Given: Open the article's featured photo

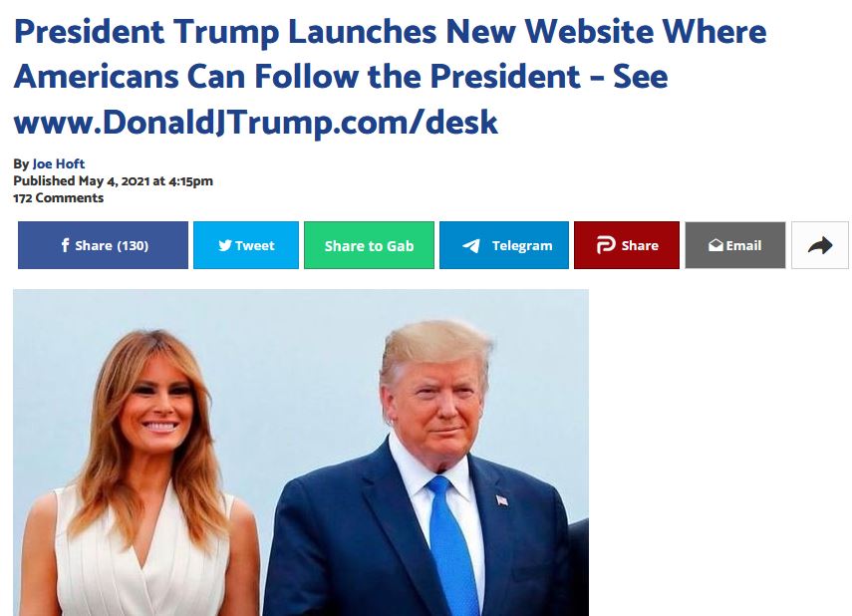Looking at the screenshot, I should pos(301,453).
